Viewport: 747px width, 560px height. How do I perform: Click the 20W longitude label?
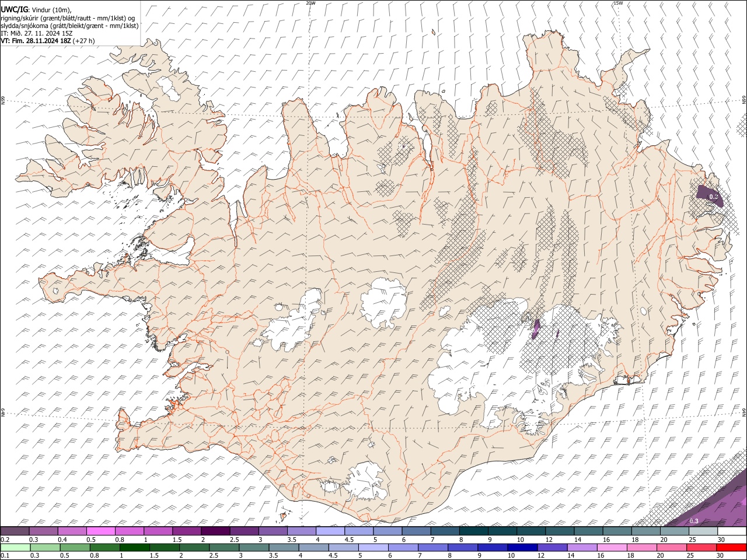311,3
